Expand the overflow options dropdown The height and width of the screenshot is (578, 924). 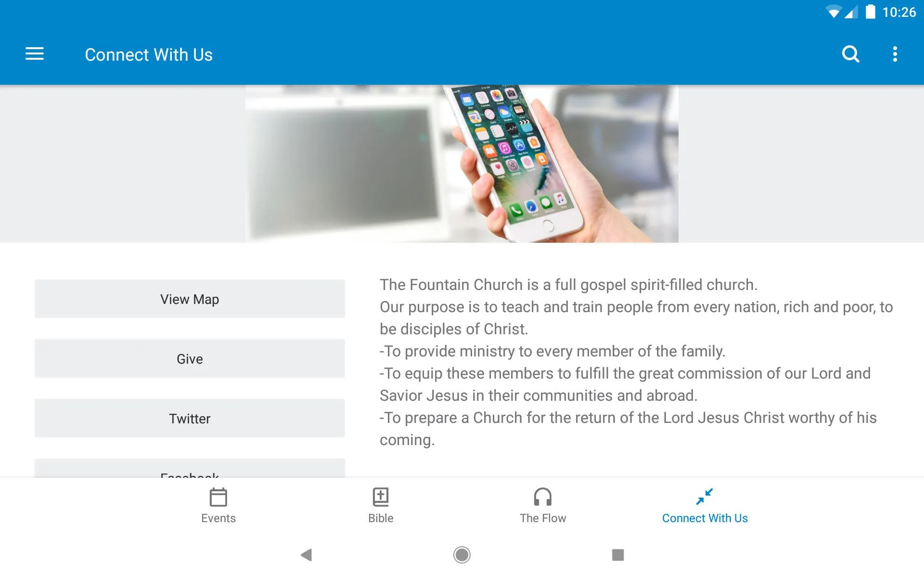coord(896,54)
